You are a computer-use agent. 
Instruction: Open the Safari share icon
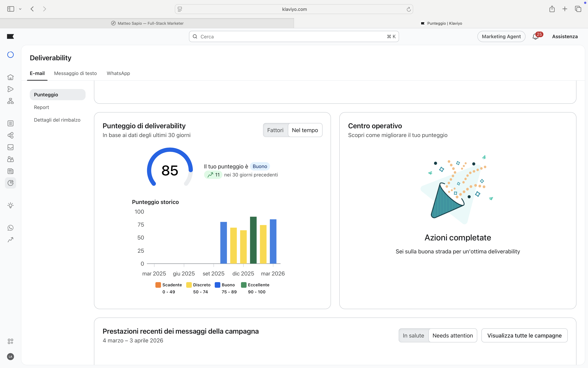(x=552, y=9)
